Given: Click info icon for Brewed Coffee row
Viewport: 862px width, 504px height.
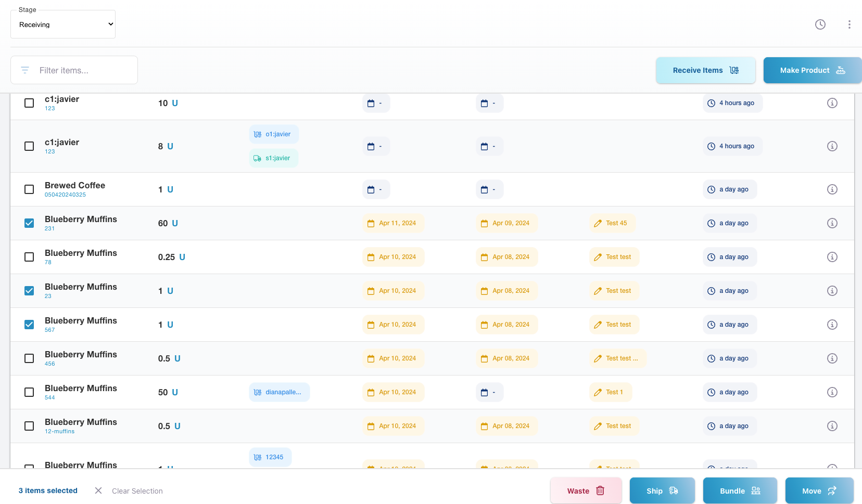Looking at the screenshot, I should click(832, 189).
